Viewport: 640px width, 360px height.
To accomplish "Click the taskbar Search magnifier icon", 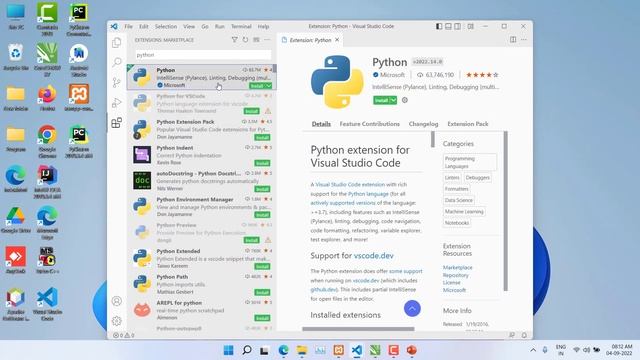I will click(247, 350).
